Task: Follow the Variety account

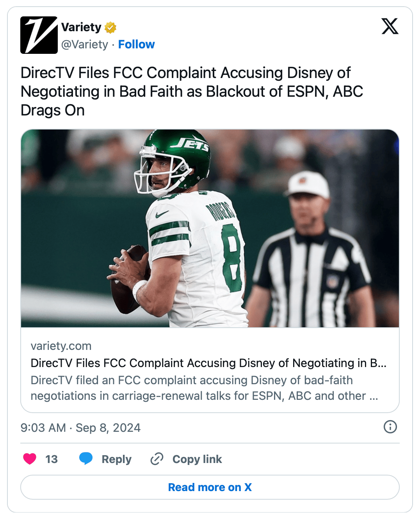Action: pyautogui.click(x=136, y=44)
